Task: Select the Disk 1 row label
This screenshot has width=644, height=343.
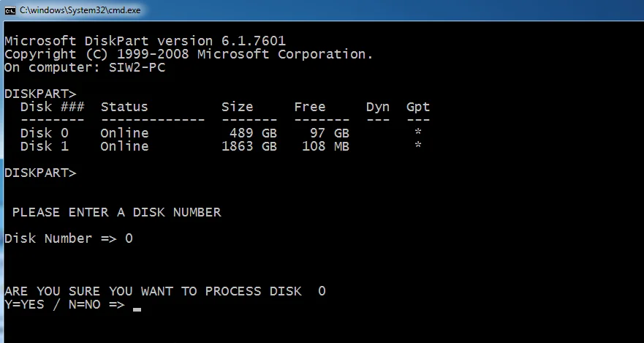Action: (x=45, y=146)
